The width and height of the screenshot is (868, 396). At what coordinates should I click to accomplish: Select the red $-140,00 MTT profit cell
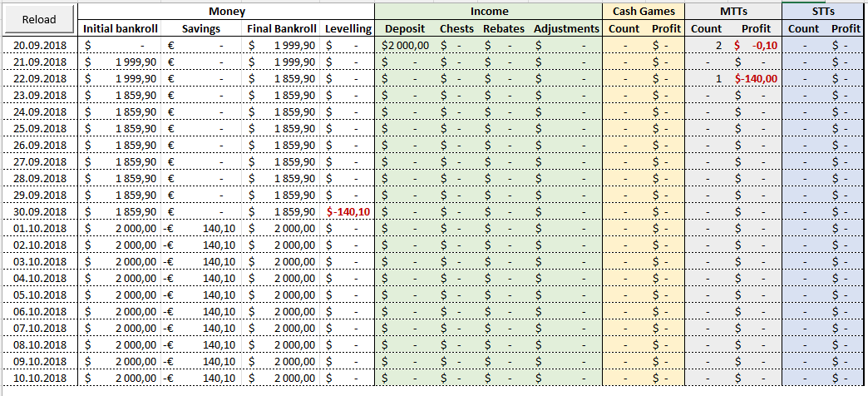[757, 78]
